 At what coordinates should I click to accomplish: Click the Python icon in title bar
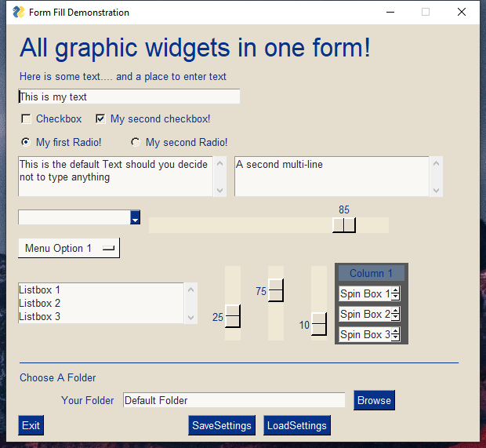(18, 12)
